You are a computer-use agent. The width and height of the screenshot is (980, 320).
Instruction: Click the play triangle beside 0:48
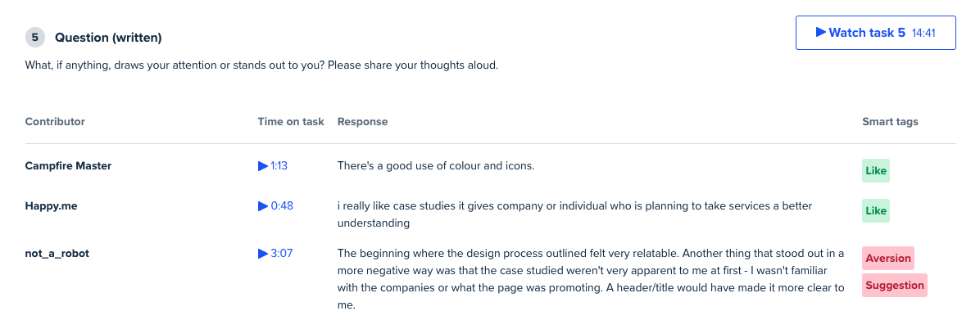click(x=263, y=206)
